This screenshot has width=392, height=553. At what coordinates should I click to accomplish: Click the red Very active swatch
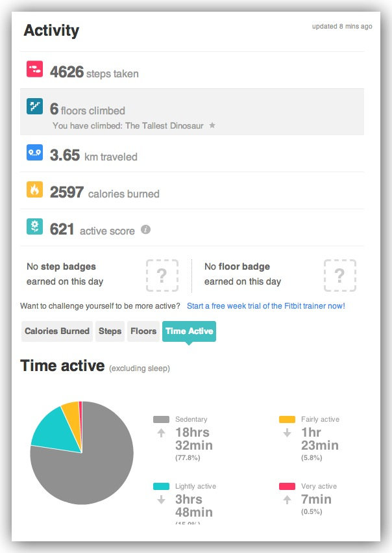tap(287, 486)
